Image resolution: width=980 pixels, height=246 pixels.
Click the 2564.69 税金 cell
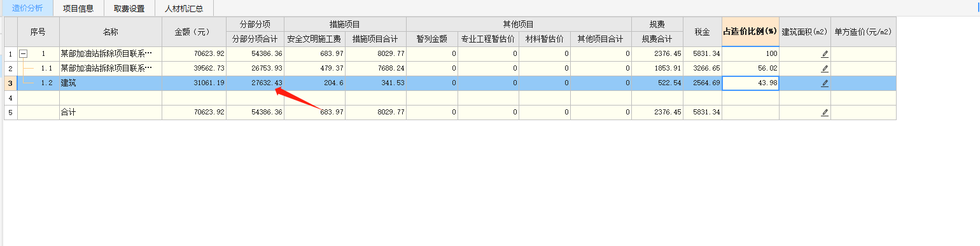click(x=703, y=83)
